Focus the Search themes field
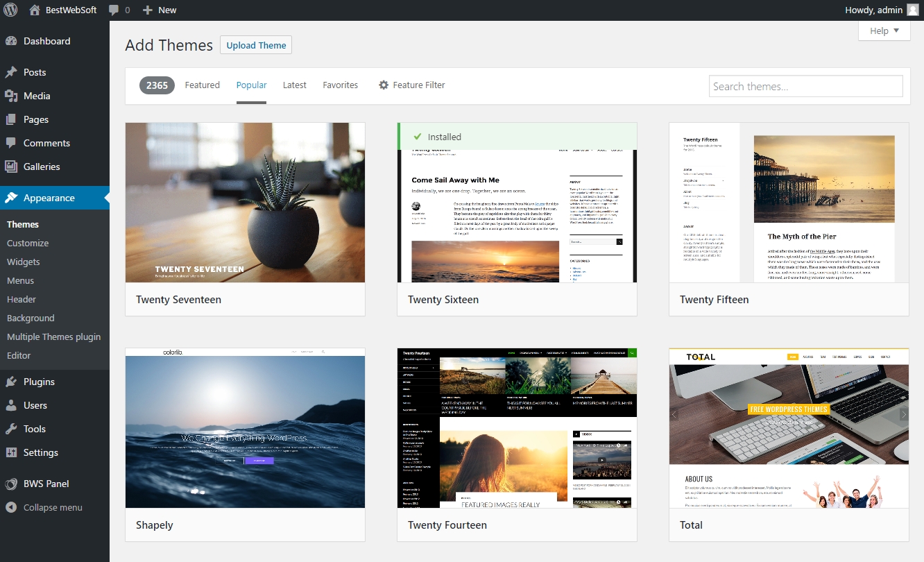The image size is (924, 562). click(805, 86)
